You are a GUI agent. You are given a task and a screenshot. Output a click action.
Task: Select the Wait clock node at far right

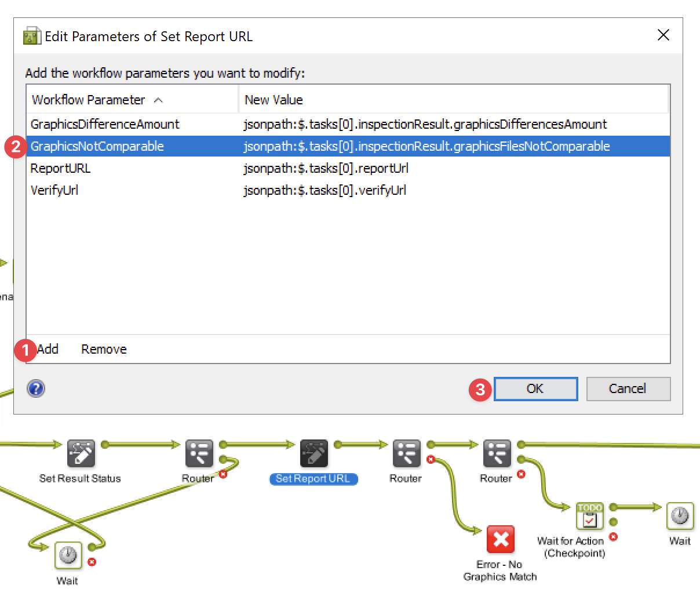point(680,515)
